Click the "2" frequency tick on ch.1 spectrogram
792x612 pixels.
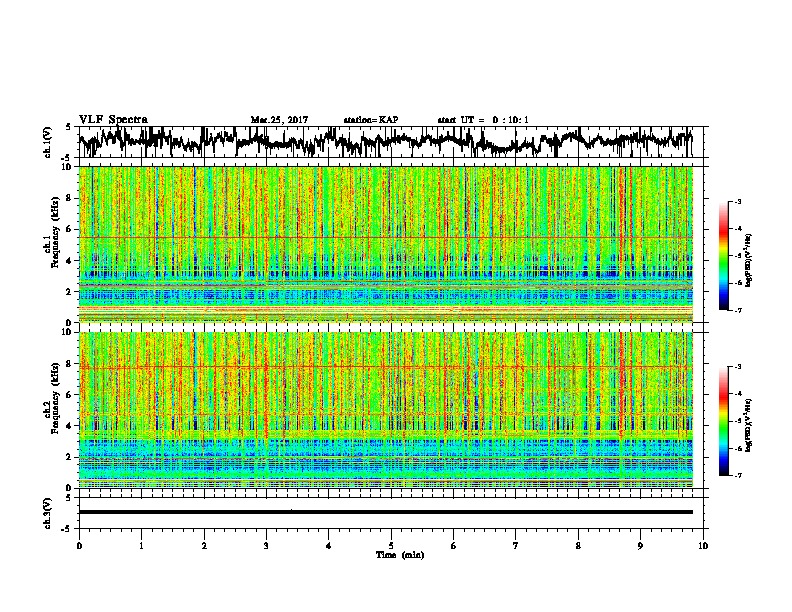(x=71, y=291)
